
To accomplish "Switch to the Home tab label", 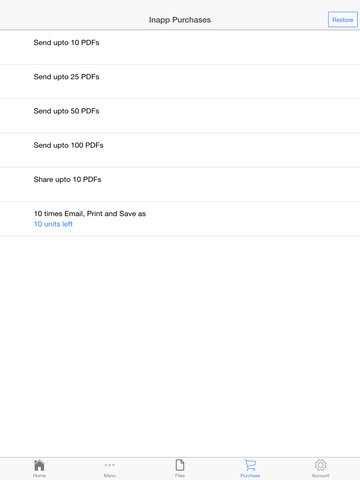I will 39,476.
